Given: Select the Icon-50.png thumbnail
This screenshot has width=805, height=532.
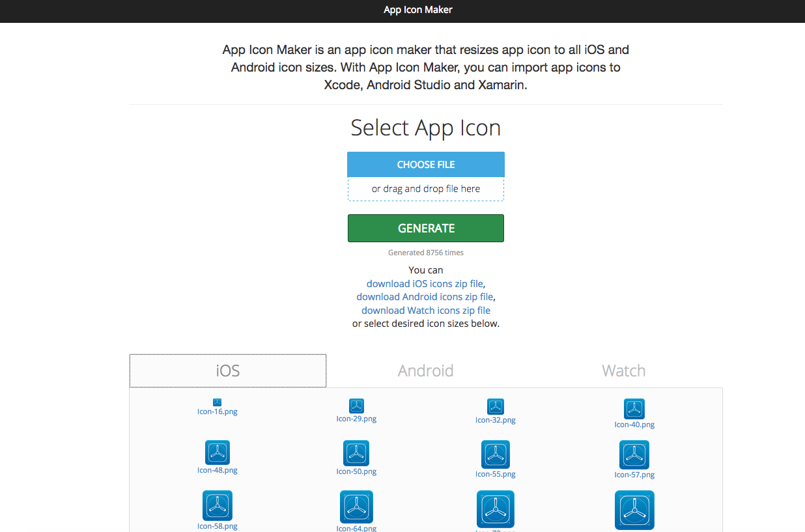Looking at the screenshot, I should point(356,455).
